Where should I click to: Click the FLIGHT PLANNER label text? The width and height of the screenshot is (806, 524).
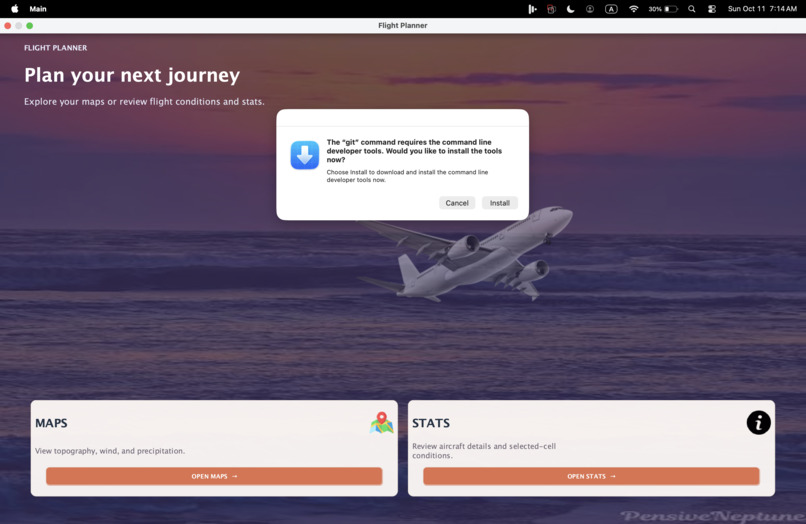[x=56, y=48]
